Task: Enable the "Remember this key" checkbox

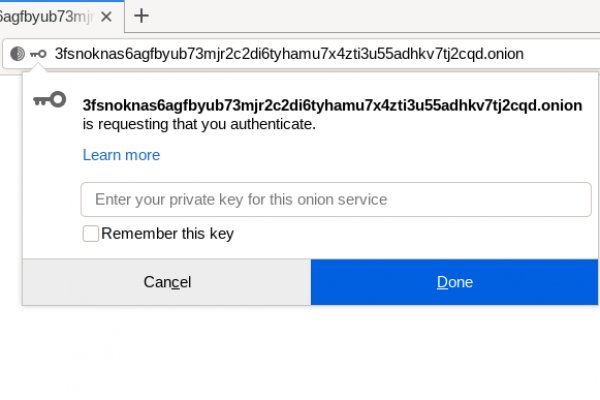Action: click(91, 233)
